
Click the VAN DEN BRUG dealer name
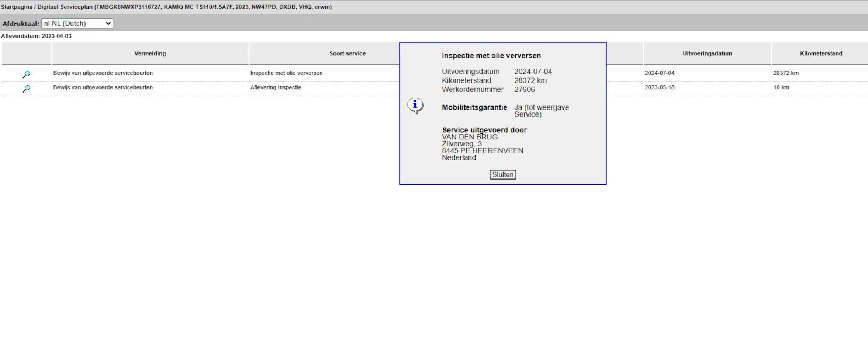click(470, 137)
